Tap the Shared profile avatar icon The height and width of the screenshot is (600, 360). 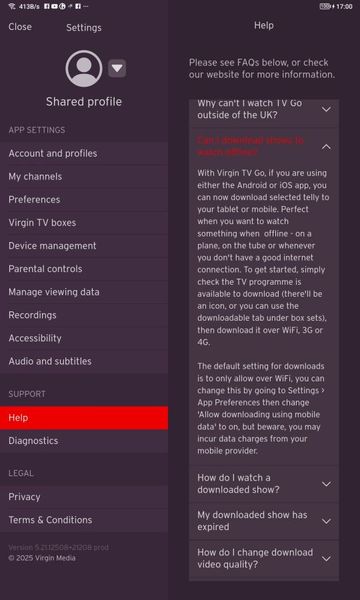click(84, 68)
